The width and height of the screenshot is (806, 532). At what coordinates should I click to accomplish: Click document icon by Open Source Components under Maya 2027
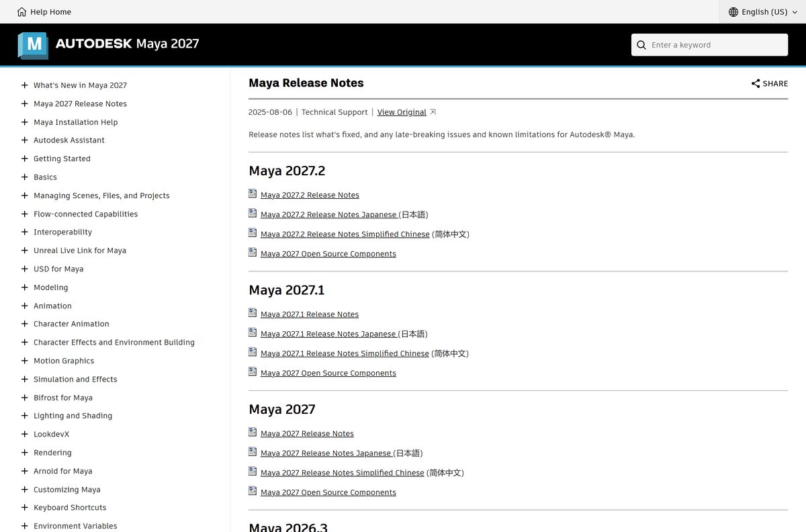point(253,490)
